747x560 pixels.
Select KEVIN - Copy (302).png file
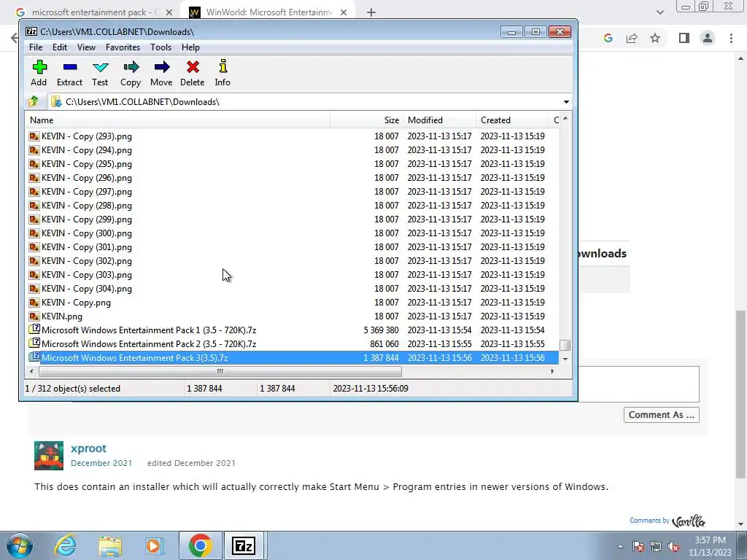click(x=87, y=260)
